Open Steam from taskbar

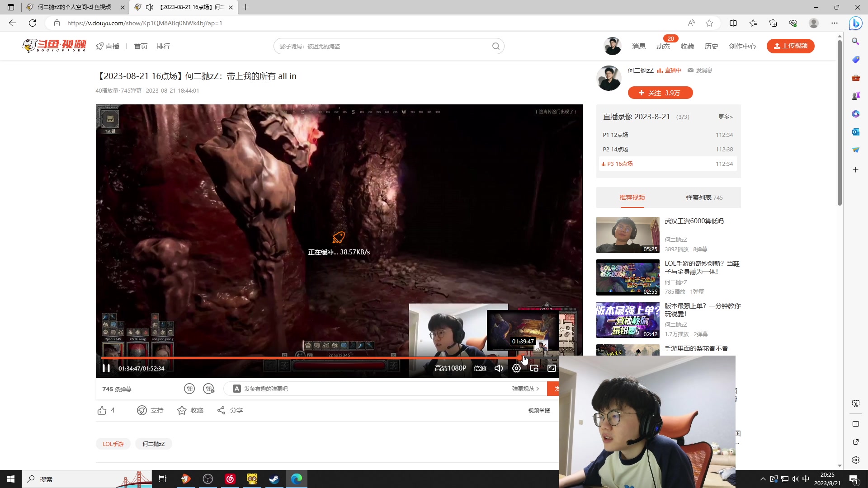(x=274, y=479)
